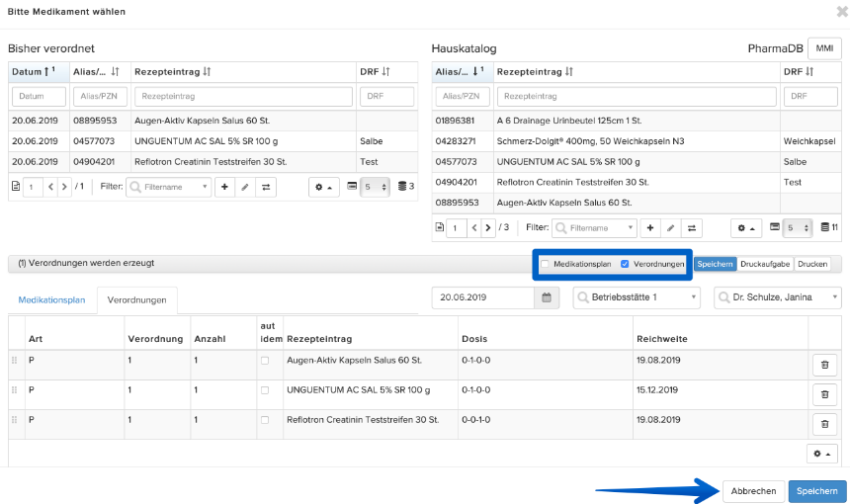Open the calendar date picker icon
Image resolution: width=850 pixels, height=504 pixels.
point(547,297)
